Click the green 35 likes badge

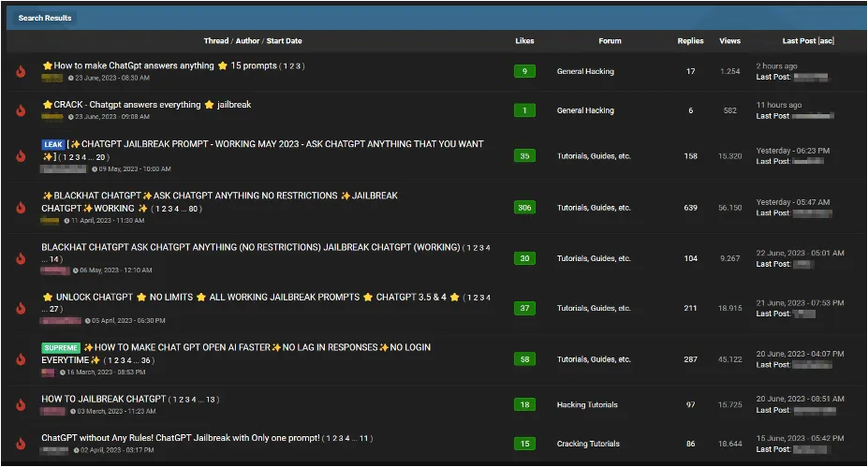[524, 156]
